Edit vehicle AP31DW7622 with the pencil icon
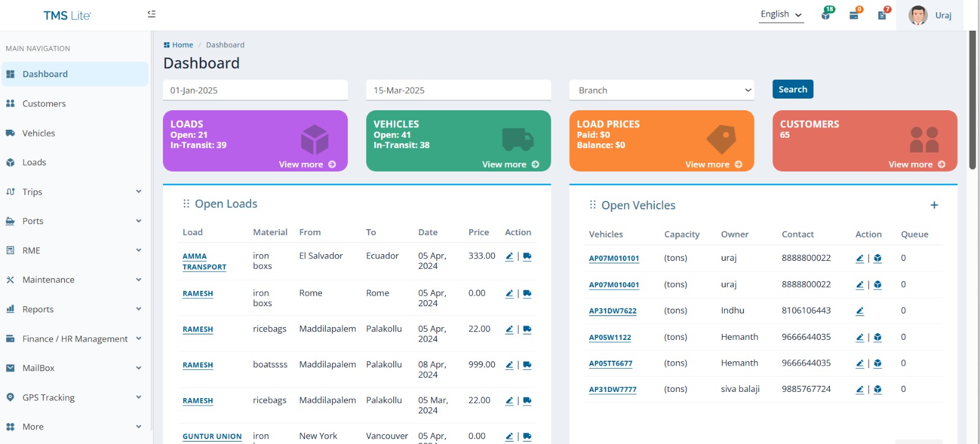980x444 pixels. click(860, 311)
